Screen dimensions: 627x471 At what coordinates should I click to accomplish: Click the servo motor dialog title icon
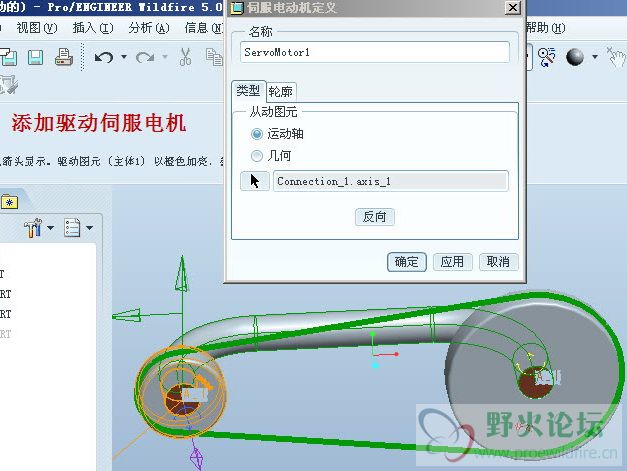pos(237,8)
